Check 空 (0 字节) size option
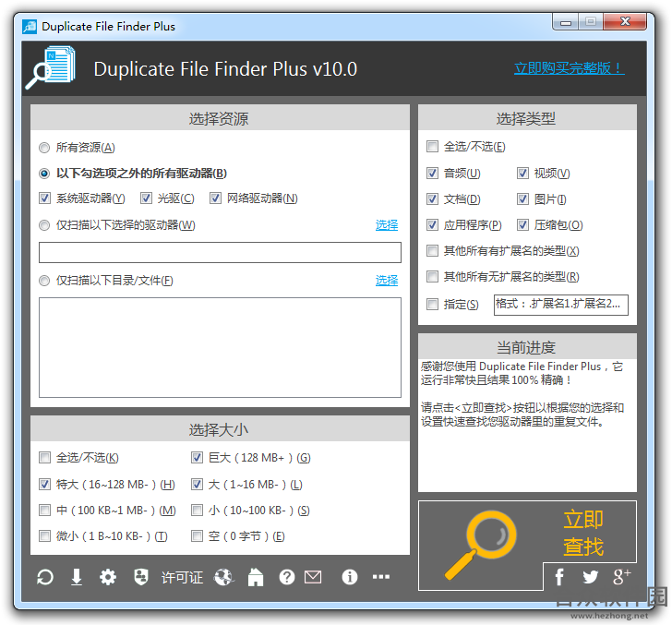Image resolution: width=672 pixels, height=625 pixels. [197, 535]
